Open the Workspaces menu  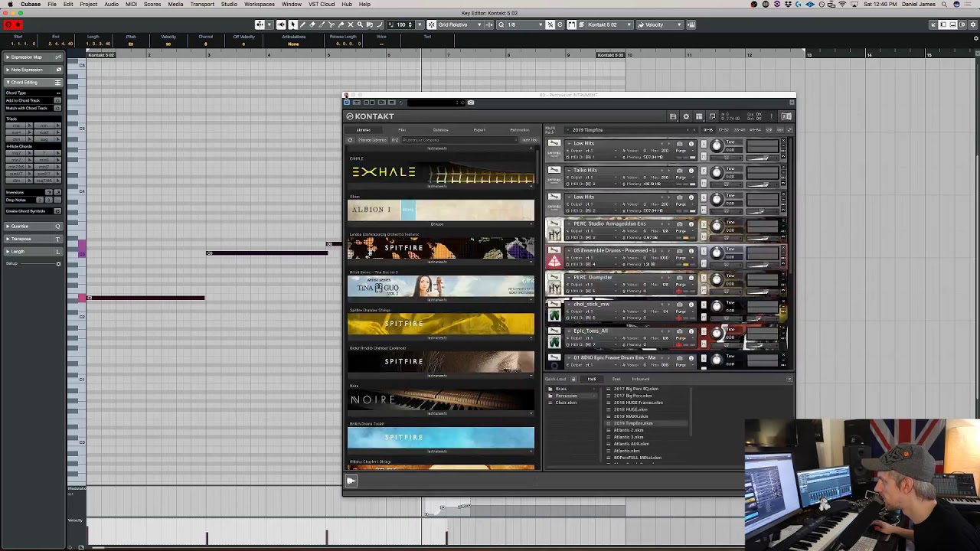point(260,5)
